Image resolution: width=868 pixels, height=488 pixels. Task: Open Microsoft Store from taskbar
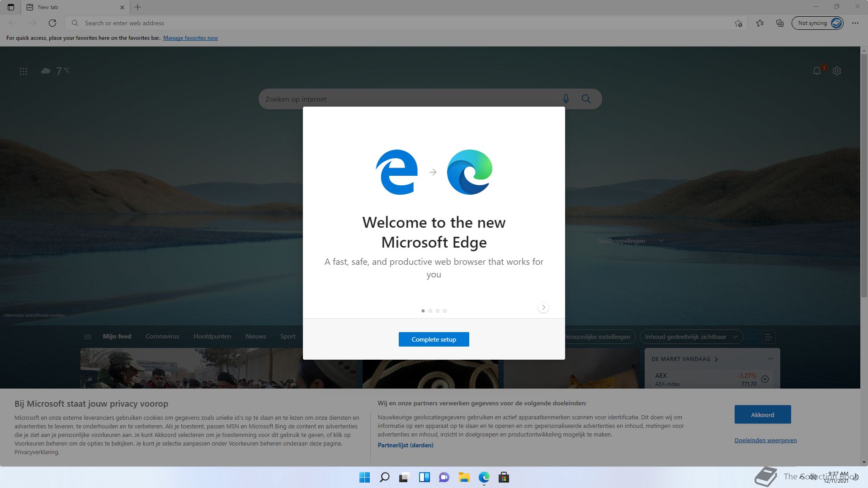point(504,477)
